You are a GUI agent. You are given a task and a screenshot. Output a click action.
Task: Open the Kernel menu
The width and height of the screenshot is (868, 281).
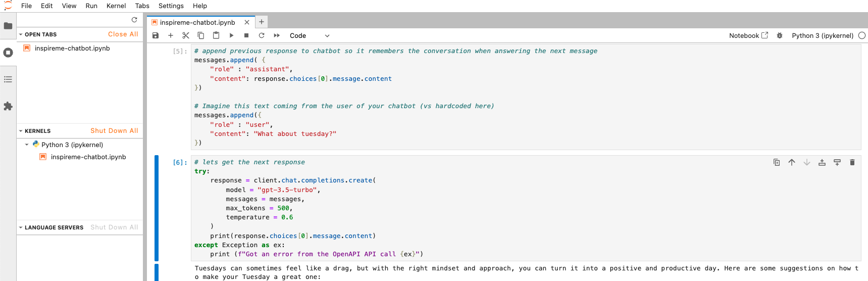click(x=116, y=6)
